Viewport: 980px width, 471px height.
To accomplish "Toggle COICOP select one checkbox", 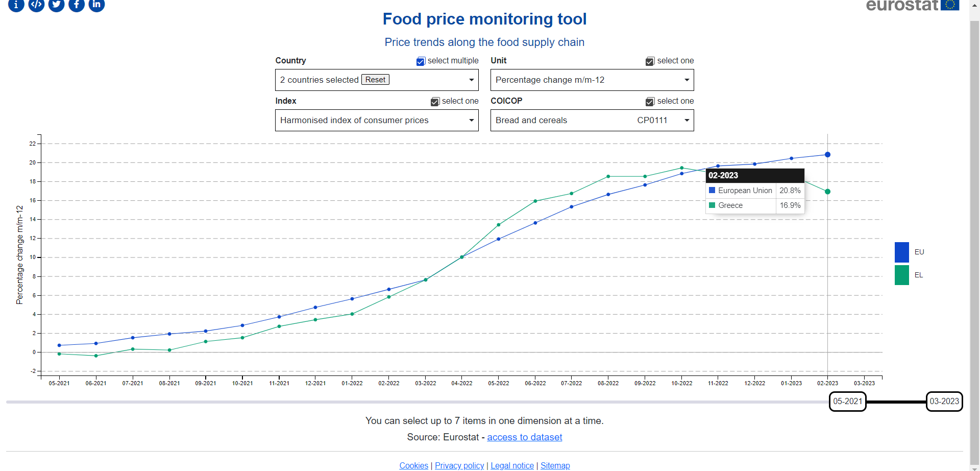I will [650, 102].
